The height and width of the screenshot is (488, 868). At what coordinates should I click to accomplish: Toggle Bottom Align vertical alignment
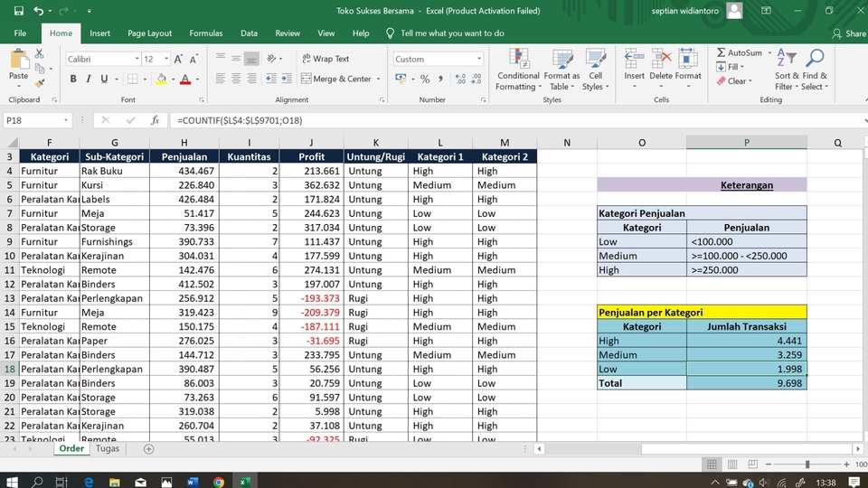(251, 58)
